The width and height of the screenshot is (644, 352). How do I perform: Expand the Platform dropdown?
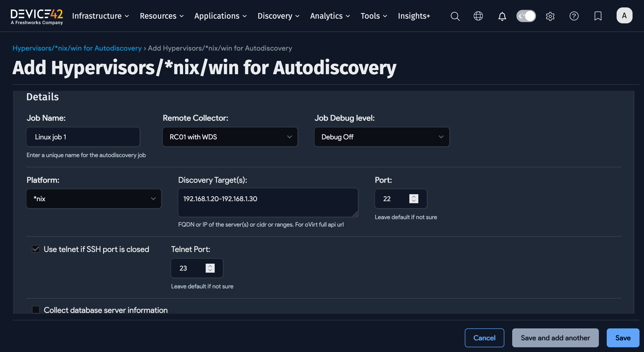pyautogui.click(x=94, y=199)
